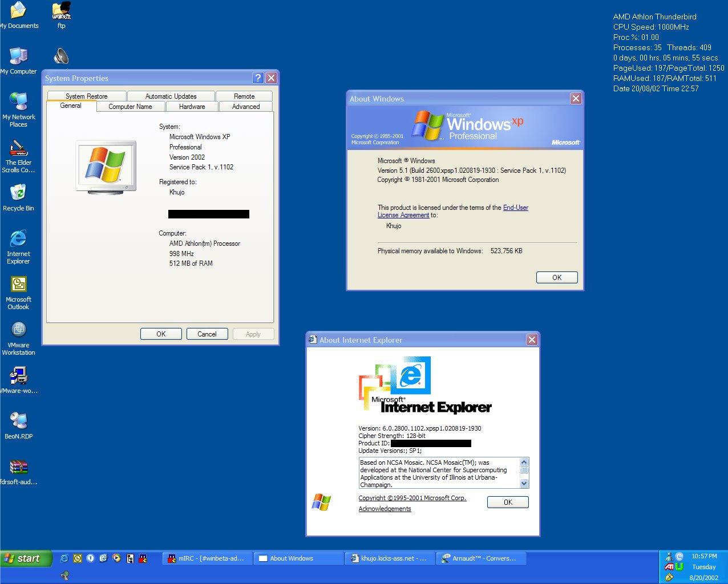Close the About Internet Explorer dialog
The height and width of the screenshot is (584, 728).
pyautogui.click(x=532, y=340)
